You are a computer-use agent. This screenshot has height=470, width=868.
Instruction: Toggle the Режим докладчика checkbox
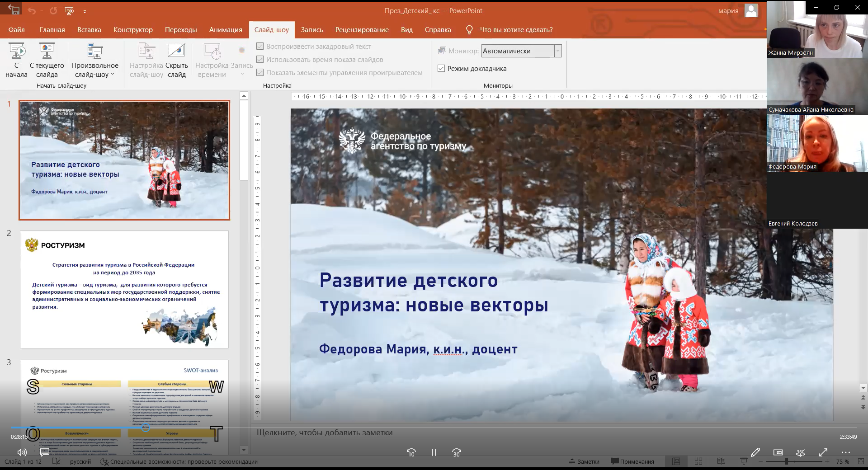[441, 69]
